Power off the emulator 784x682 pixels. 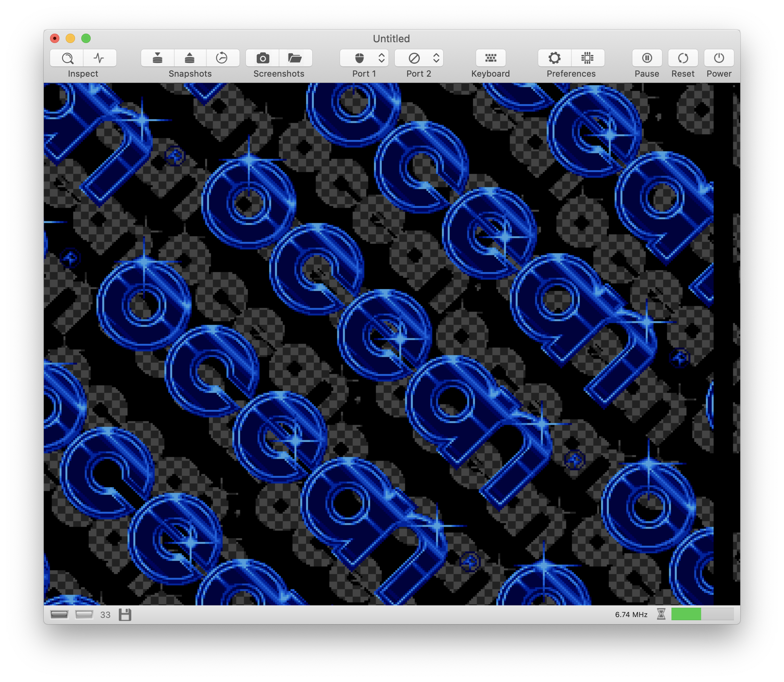719,58
